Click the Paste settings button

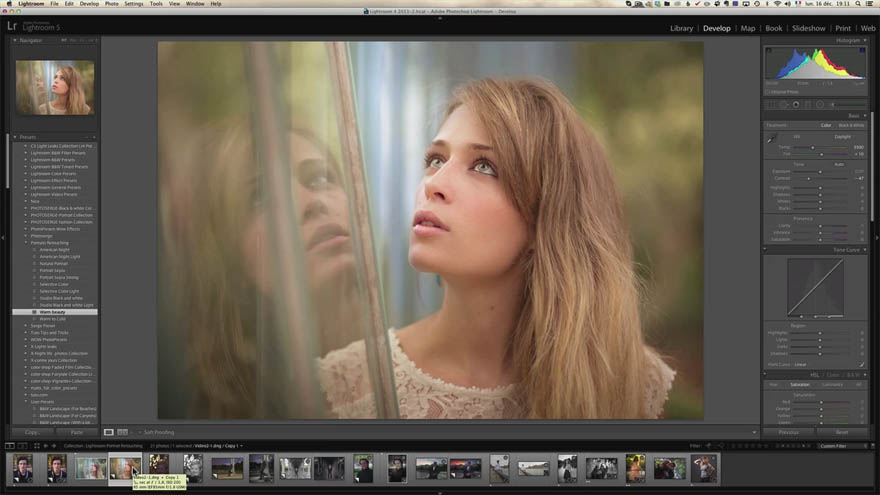(x=77, y=432)
